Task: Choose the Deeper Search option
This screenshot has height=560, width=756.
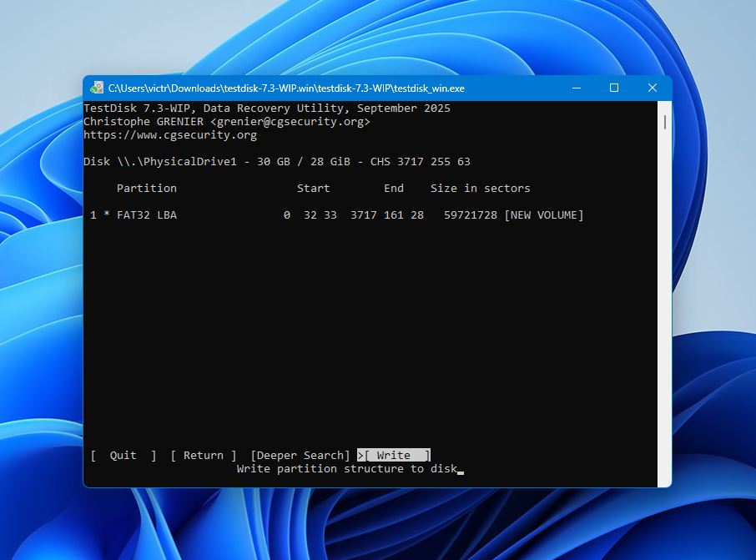Action: coord(300,456)
